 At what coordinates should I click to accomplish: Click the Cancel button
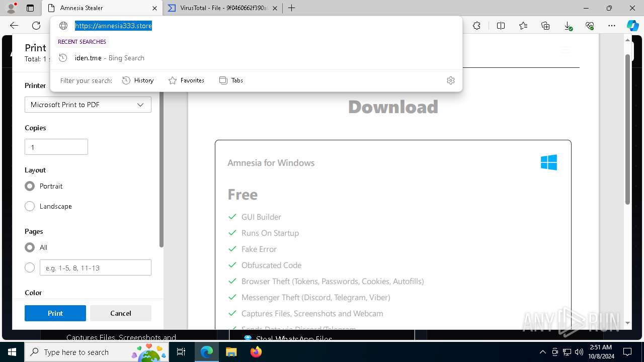click(x=121, y=313)
